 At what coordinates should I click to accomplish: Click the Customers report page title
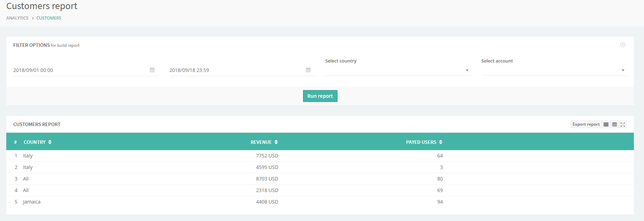(x=42, y=6)
